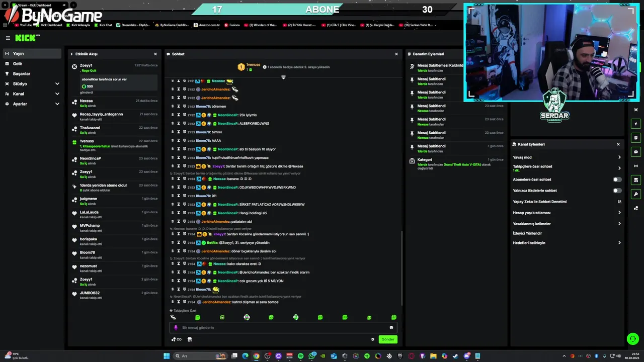This screenshot has width=644, height=362.
Task: Click in the chat message input field
Action: [x=283, y=328]
